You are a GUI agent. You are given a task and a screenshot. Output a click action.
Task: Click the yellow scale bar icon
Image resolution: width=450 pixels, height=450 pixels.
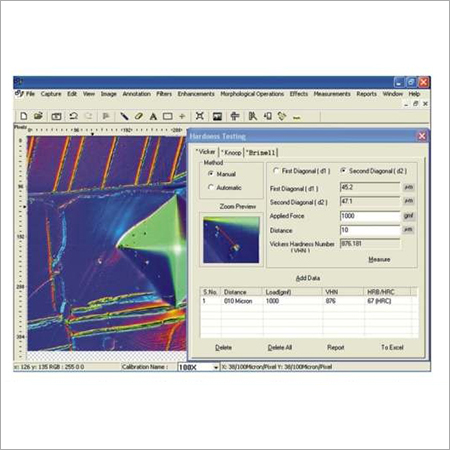[x=297, y=117]
